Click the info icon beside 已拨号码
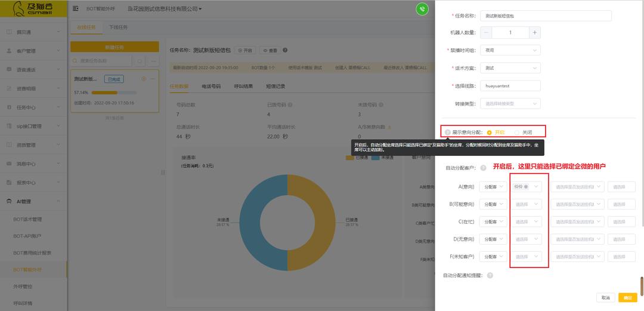 point(290,105)
